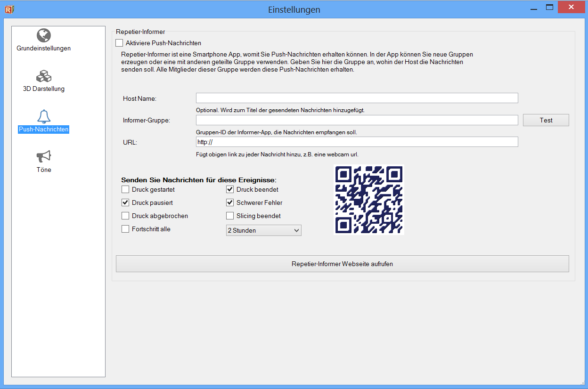Viewport: 588px width, 389px height.
Task: Tick the Druck abgebrochen checkbox
Action: (125, 216)
